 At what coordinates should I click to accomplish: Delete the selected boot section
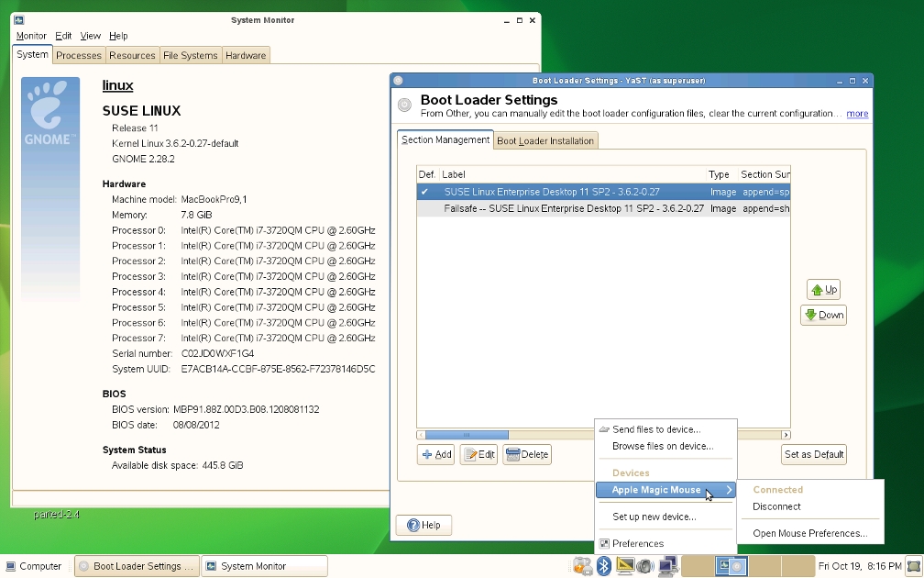pyautogui.click(x=527, y=454)
